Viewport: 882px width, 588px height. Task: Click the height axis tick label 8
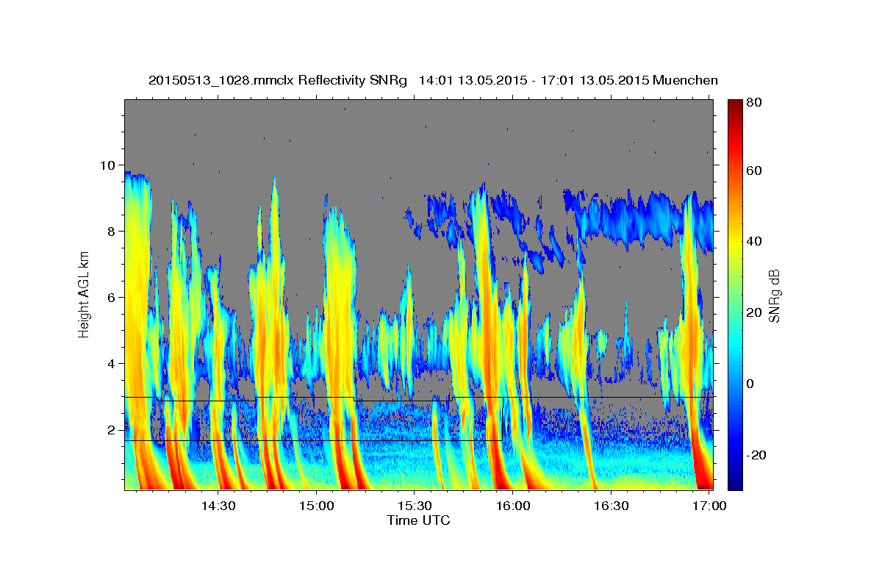point(111,232)
